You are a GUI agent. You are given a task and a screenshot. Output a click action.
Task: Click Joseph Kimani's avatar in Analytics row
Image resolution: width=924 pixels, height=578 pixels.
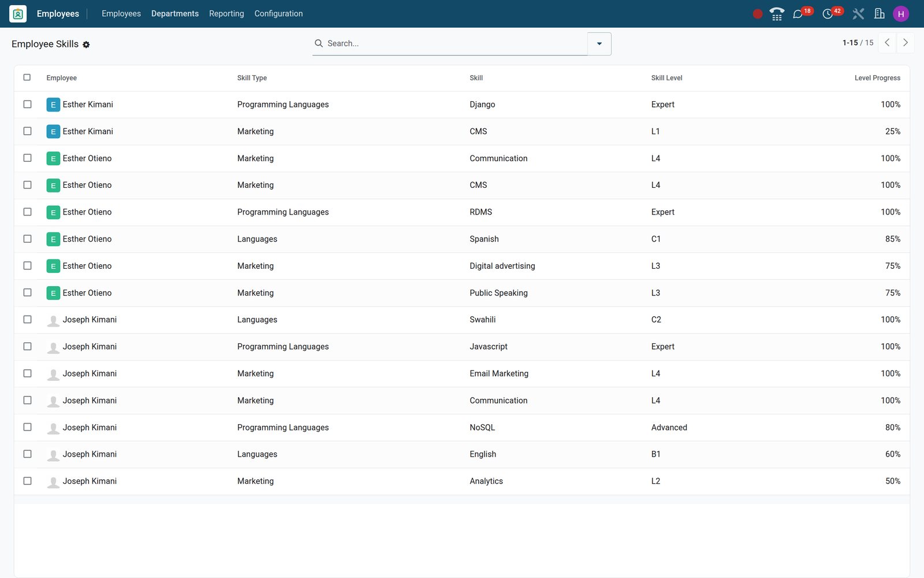tap(53, 481)
